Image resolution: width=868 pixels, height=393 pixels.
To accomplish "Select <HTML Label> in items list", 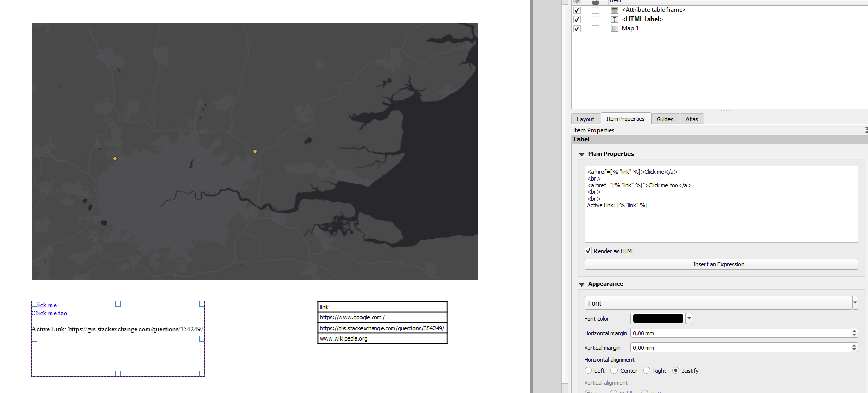I will (x=642, y=19).
